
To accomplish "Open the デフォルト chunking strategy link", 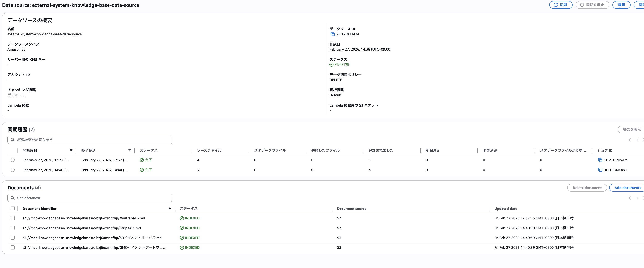I will (16, 95).
